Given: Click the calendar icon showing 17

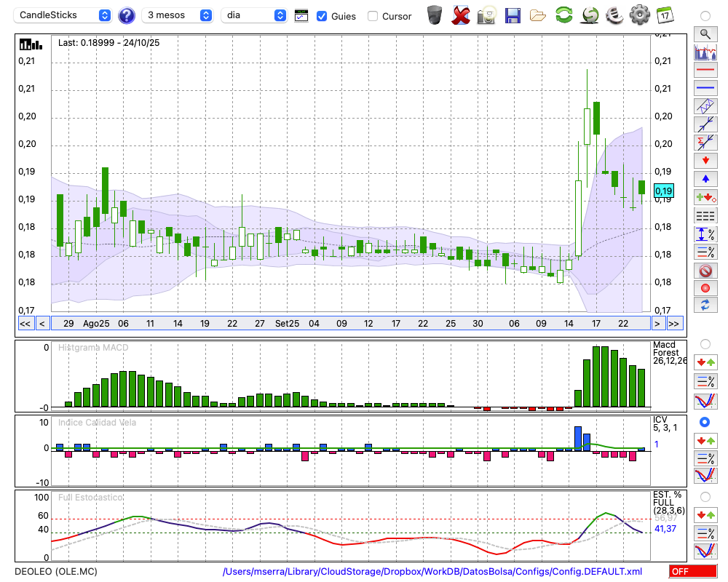Looking at the screenshot, I should [665, 15].
